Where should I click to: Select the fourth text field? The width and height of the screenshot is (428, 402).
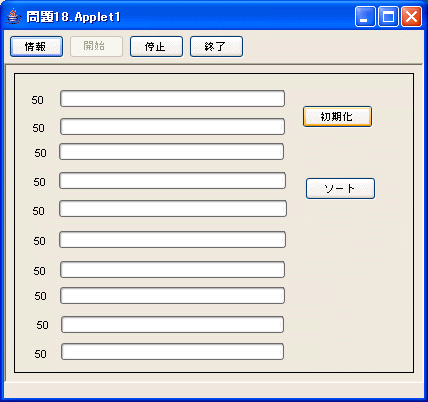173,181
